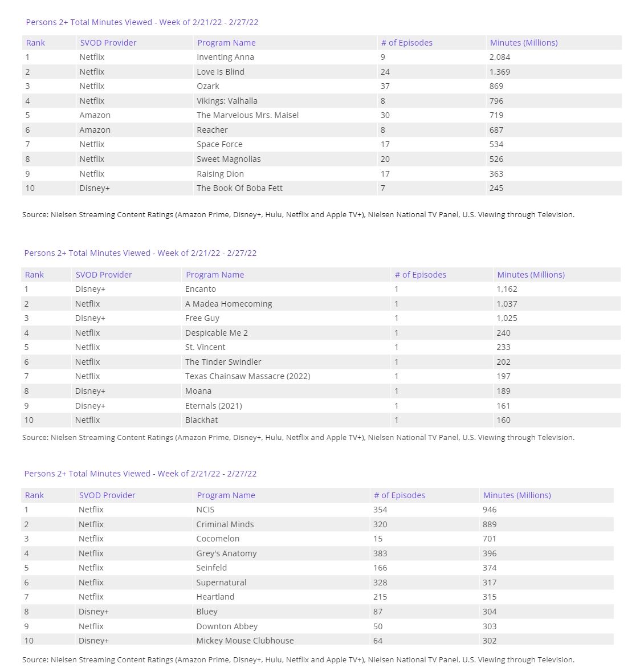Select the 'Downton Abbey' entry

[227, 626]
